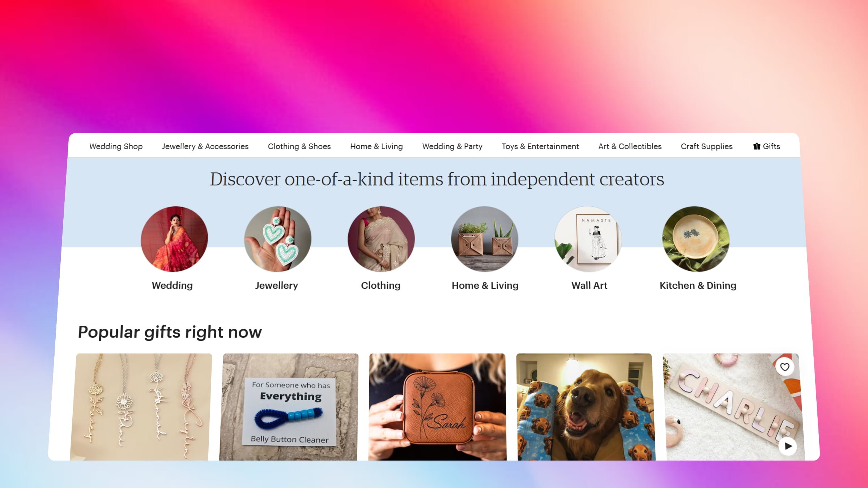Screen dimensions: 868x488
Task: Expand the Home & Living navigation menu
Action: click(376, 146)
